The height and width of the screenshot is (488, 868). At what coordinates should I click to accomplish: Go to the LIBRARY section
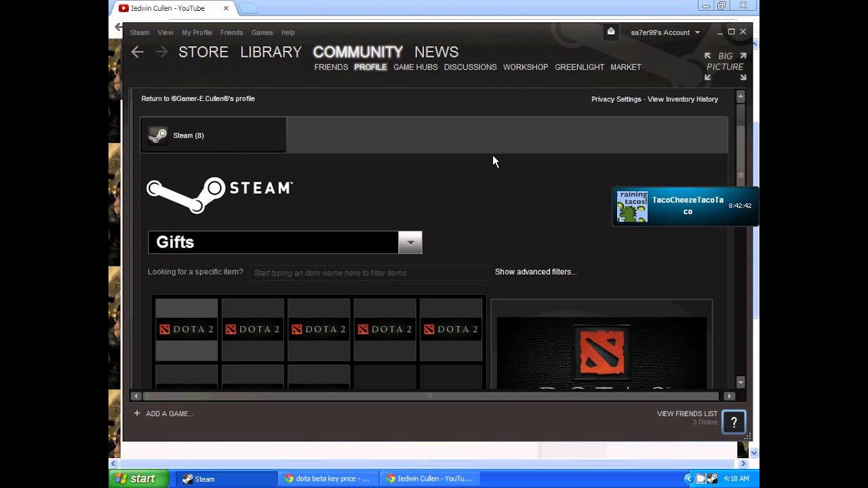point(271,52)
